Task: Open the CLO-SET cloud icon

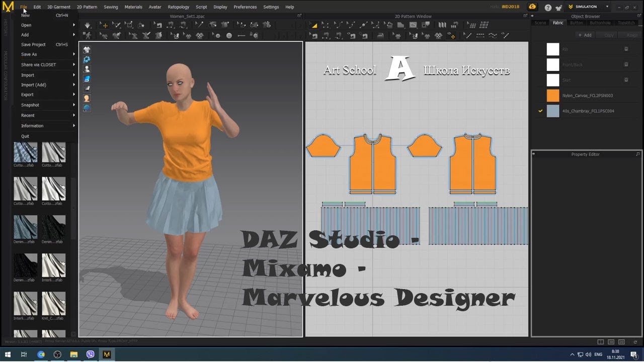Action: point(532,7)
